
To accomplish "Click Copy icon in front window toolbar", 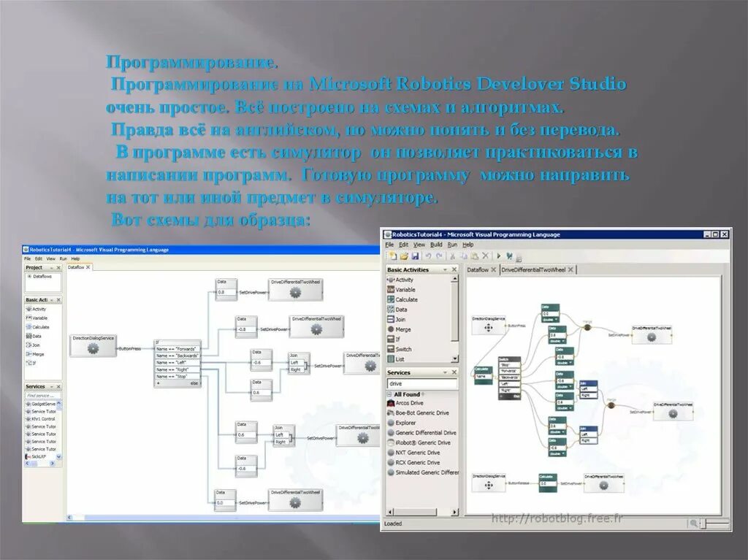I will point(464,256).
